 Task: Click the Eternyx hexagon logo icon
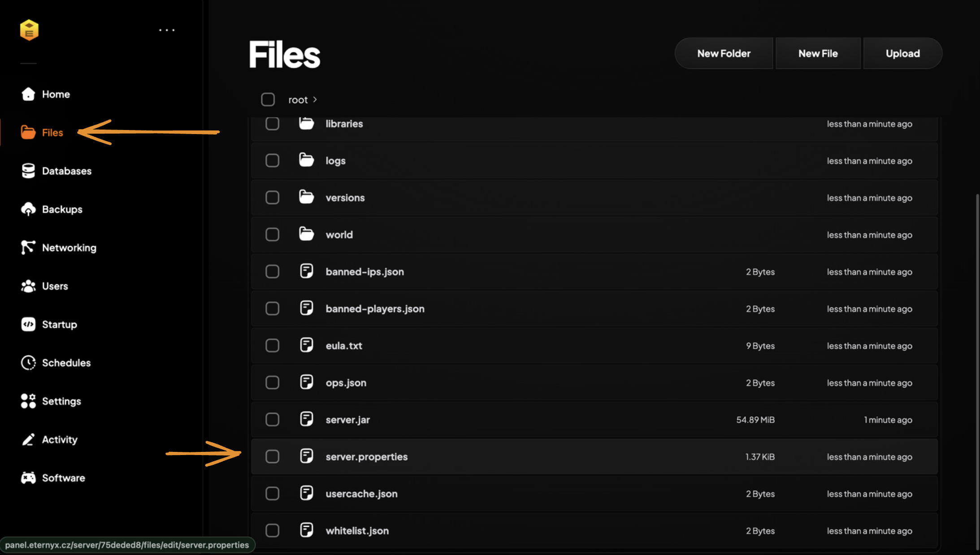coord(29,30)
